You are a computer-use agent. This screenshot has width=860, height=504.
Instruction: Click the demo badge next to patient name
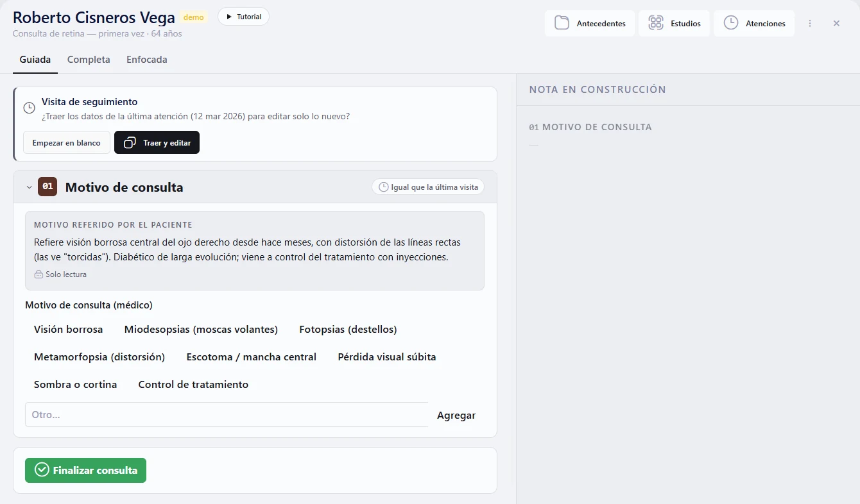194,17
